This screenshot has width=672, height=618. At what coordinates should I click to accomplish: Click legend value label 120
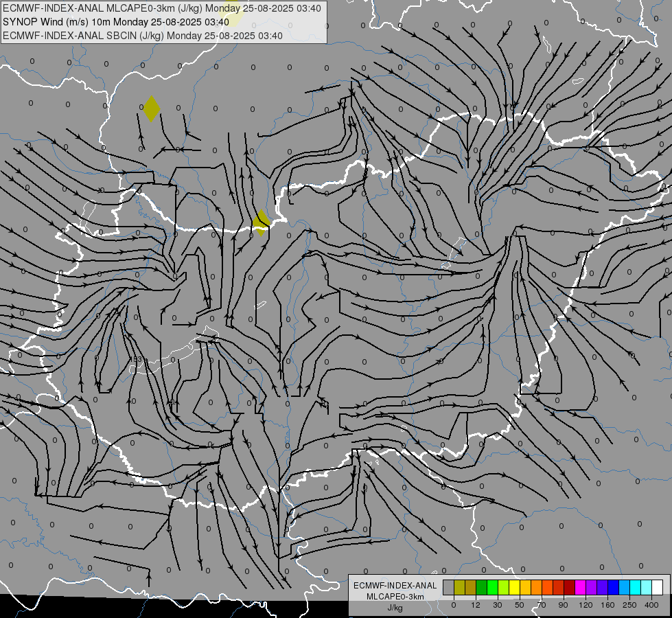pos(586,605)
